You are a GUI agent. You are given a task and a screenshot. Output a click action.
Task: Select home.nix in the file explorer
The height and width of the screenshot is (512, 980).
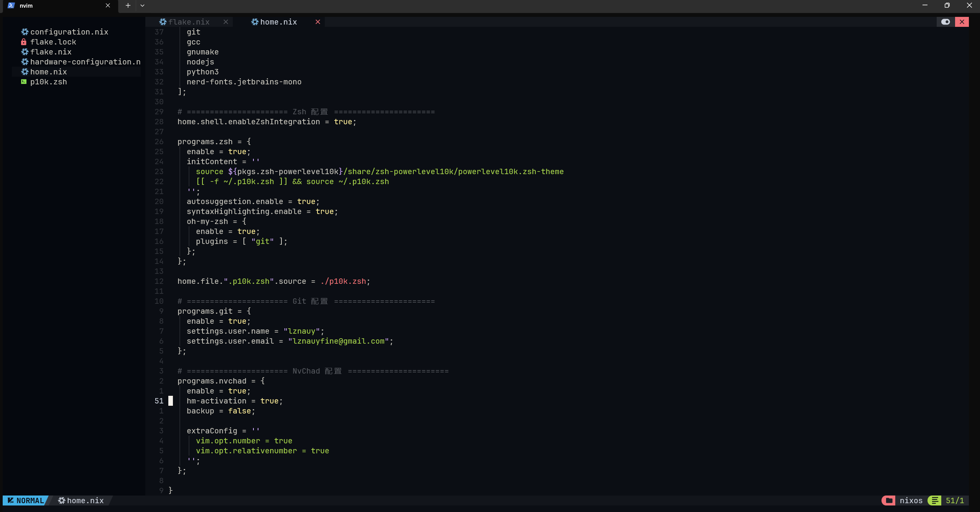(x=48, y=72)
